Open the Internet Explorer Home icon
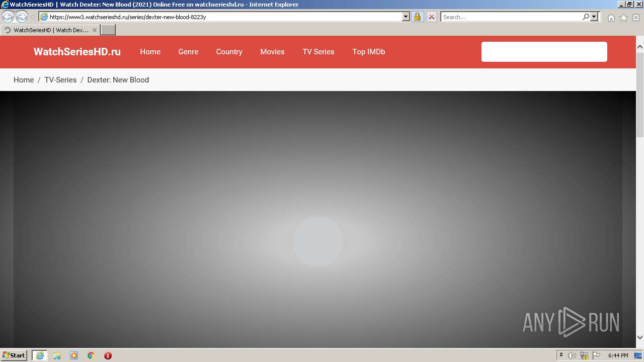The image size is (644, 362). [x=611, y=18]
